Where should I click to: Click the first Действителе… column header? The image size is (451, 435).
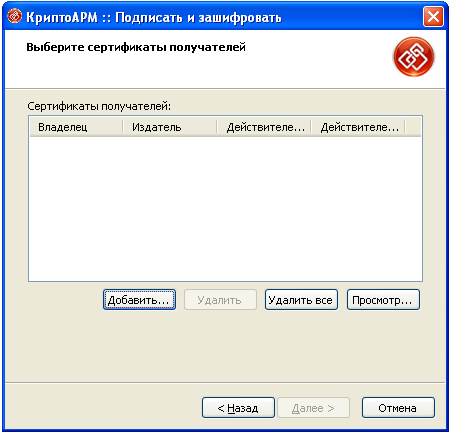264,127
